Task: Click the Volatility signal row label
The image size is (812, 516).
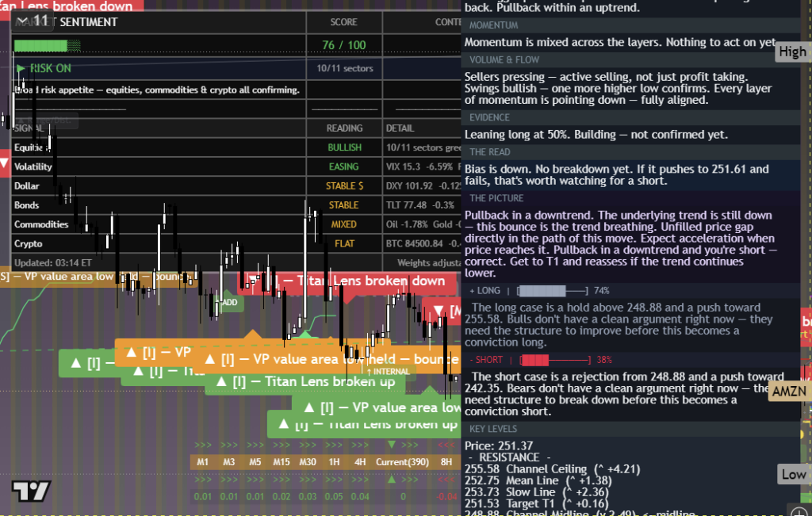Action: coord(33,166)
